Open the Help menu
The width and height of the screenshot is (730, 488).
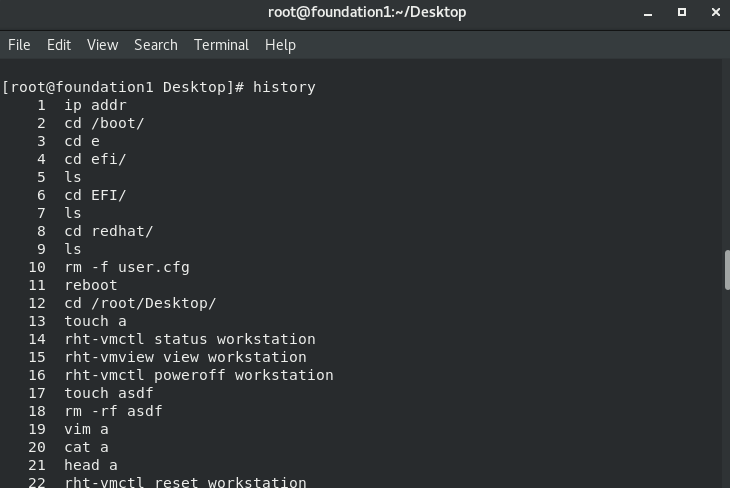280,45
